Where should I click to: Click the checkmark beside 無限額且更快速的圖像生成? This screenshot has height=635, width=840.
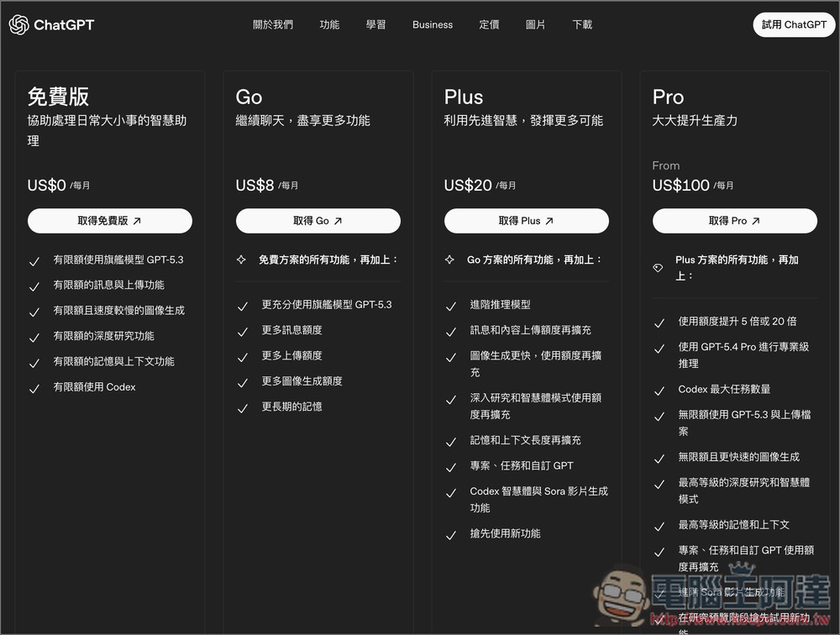659,459
